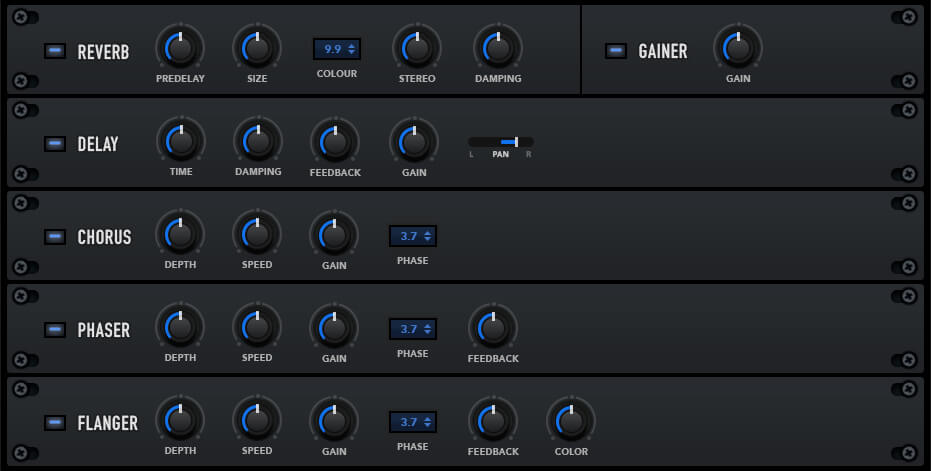
Task: Click the Delay Damping knob
Action: click(258, 141)
